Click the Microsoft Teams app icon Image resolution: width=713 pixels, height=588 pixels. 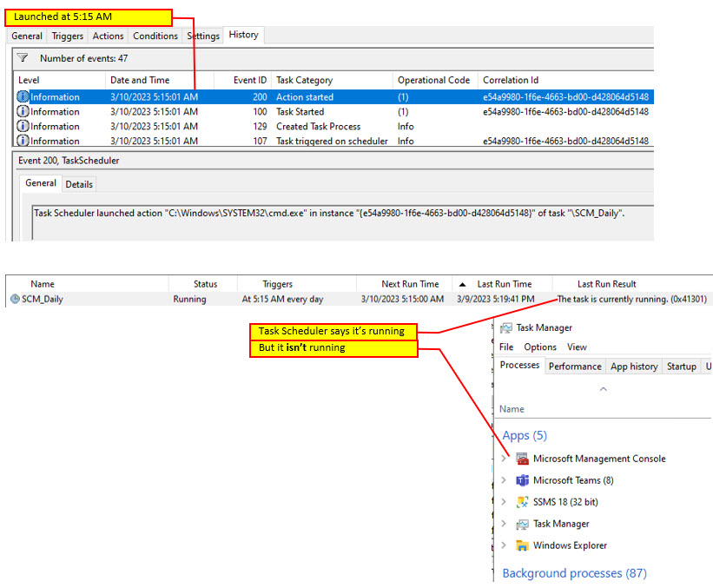tap(521, 480)
